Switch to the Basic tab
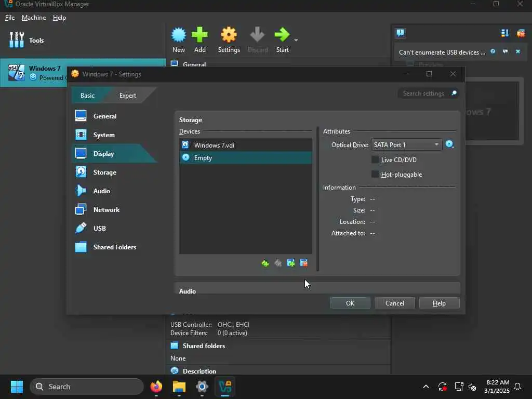Viewport: 532px width, 399px height. click(x=87, y=96)
